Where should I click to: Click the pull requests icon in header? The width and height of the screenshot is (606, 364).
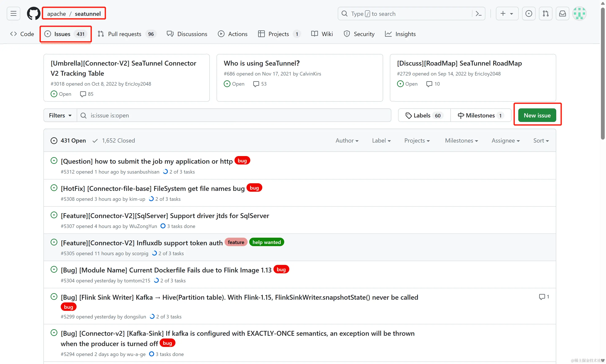pyautogui.click(x=545, y=13)
